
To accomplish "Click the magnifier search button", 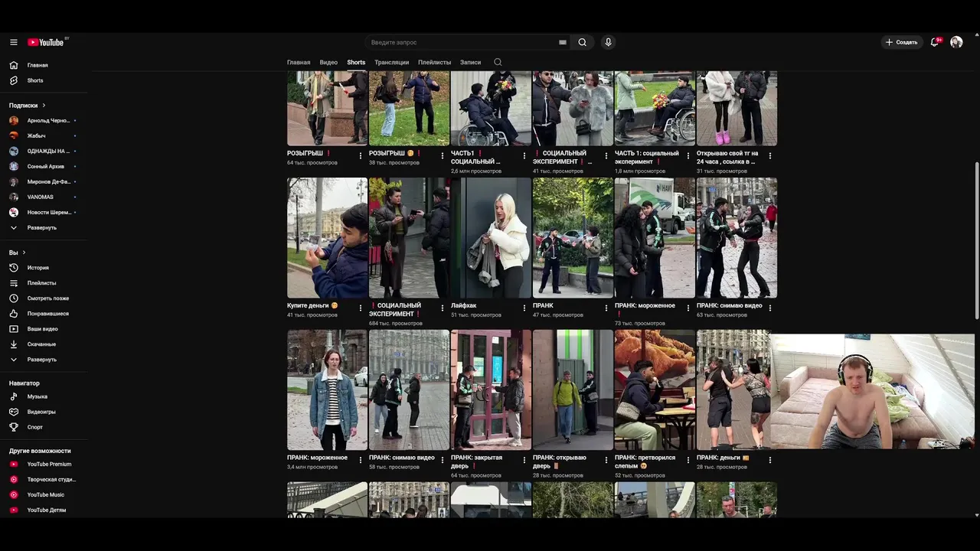I will point(583,42).
